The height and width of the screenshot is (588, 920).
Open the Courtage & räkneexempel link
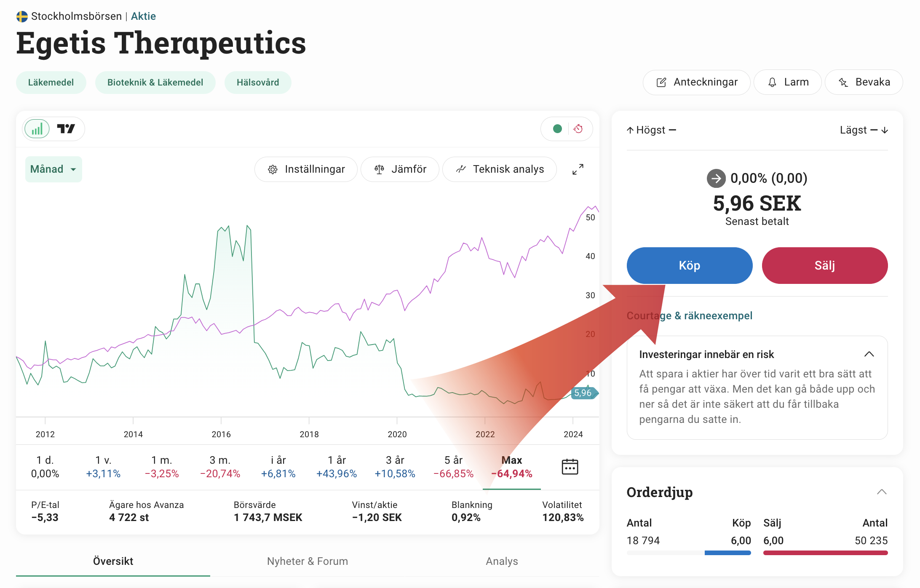690,315
